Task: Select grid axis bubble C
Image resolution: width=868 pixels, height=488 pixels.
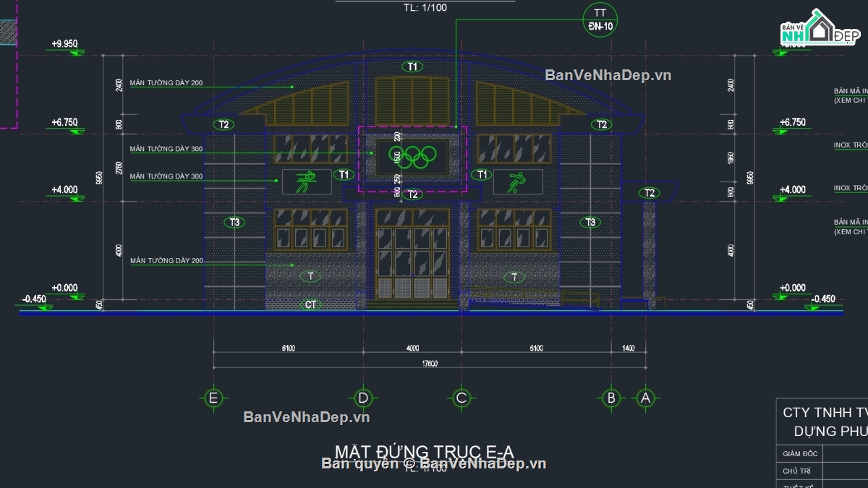Action: [461, 398]
